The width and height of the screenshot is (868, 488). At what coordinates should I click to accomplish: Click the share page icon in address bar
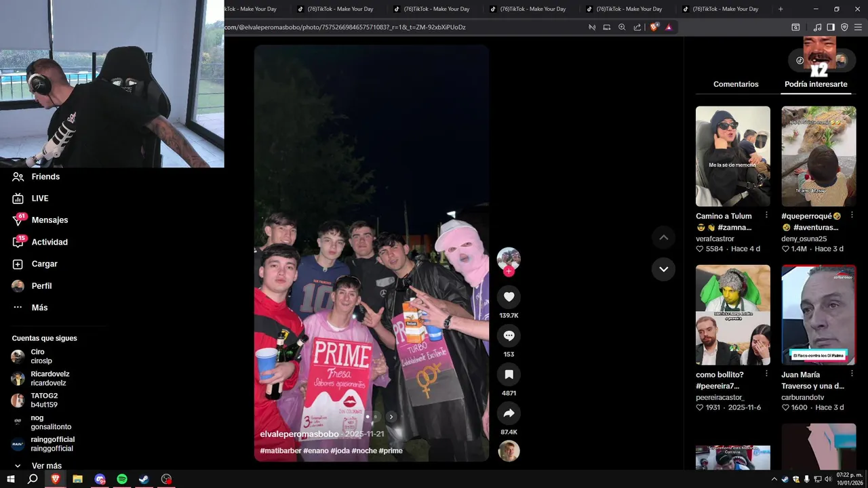click(637, 27)
